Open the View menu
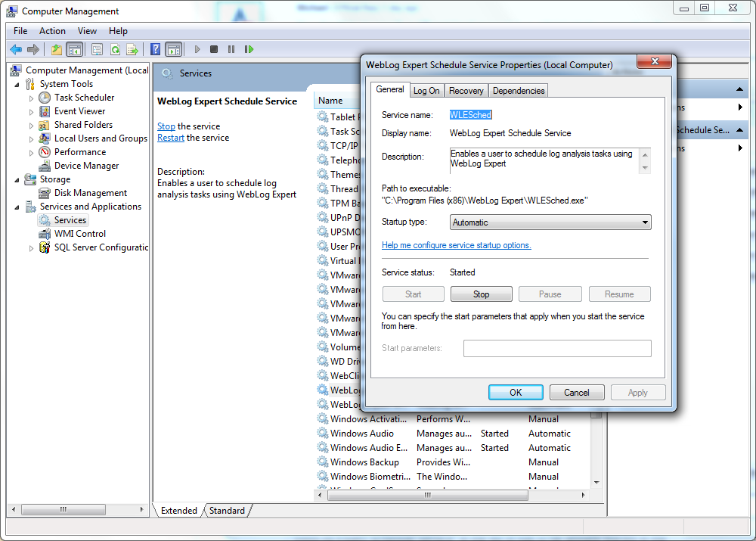 pyautogui.click(x=87, y=31)
